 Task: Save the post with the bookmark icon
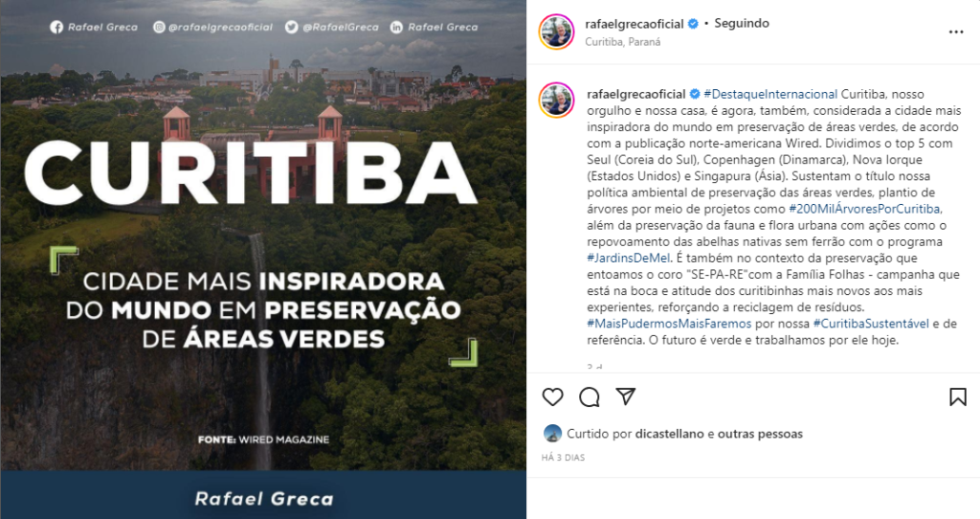(957, 397)
